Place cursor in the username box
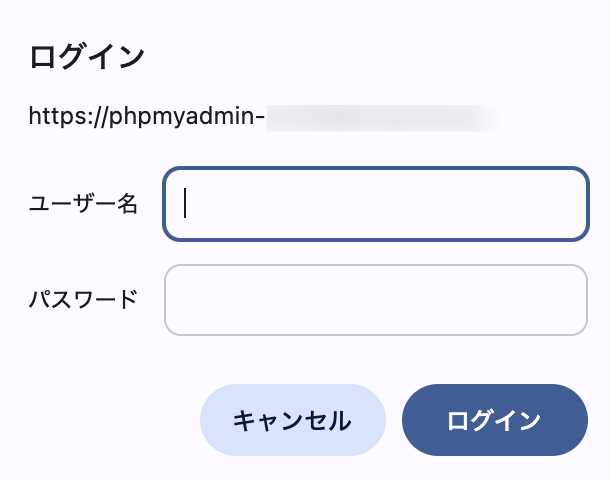This screenshot has width=610, height=480. coord(375,204)
